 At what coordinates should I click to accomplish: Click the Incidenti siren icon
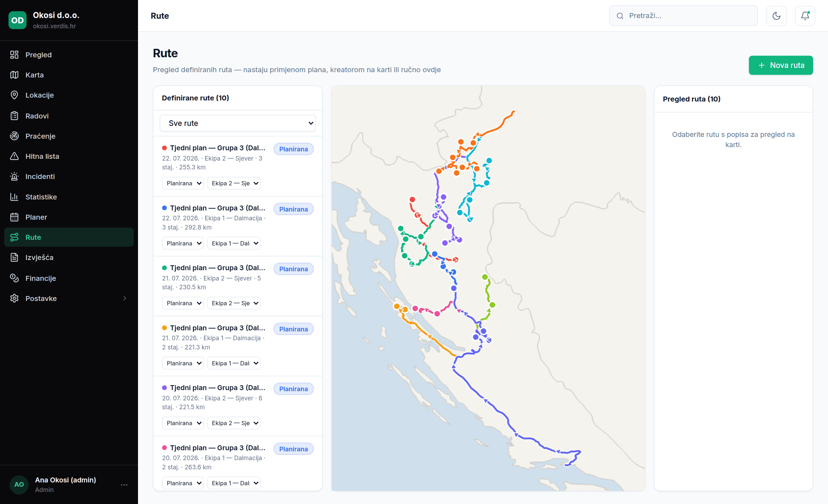click(x=14, y=176)
